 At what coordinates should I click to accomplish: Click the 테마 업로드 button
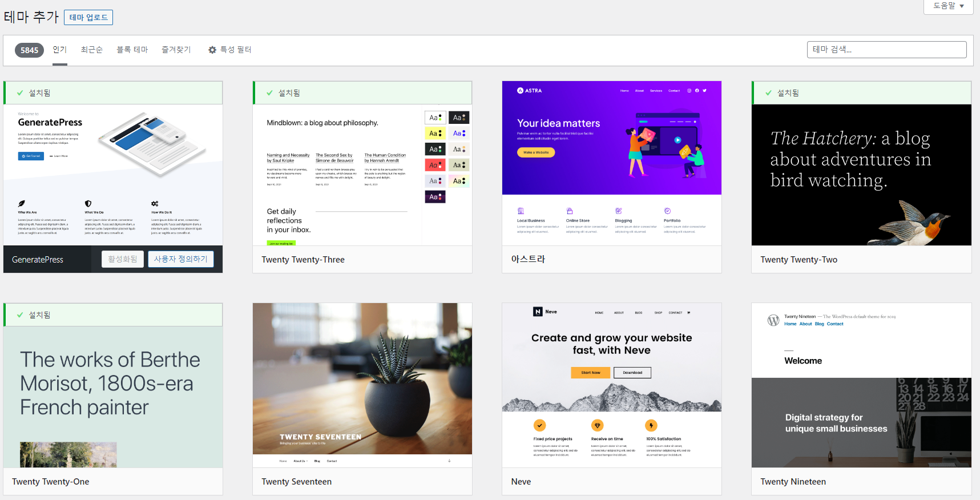coord(88,18)
